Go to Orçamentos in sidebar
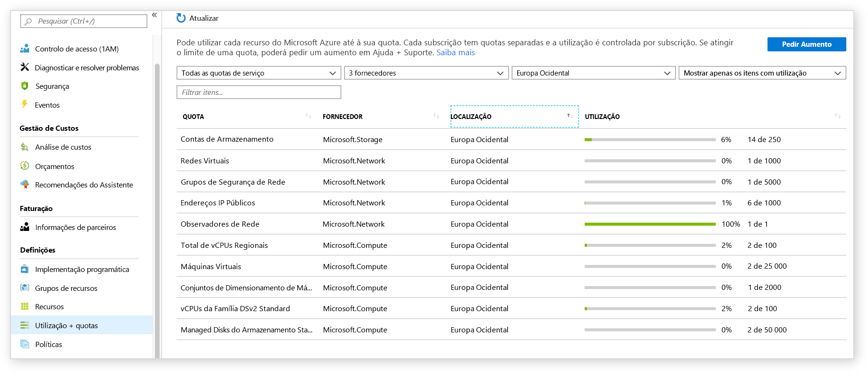 pyautogui.click(x=55, y=166)
